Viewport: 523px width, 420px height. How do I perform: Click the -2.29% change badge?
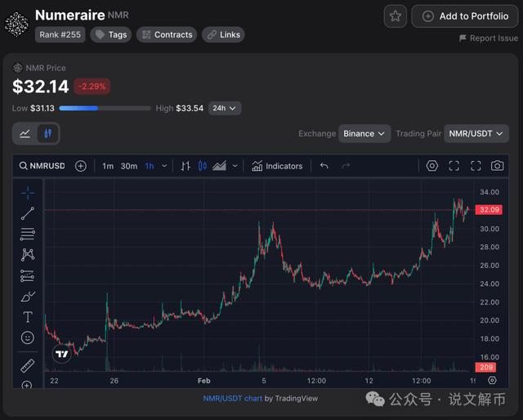tap(92, 87)
